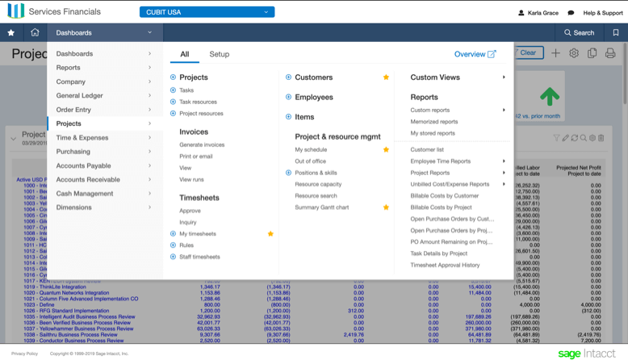Open the Dashboards module dropdown in navbar

(105, 33)
